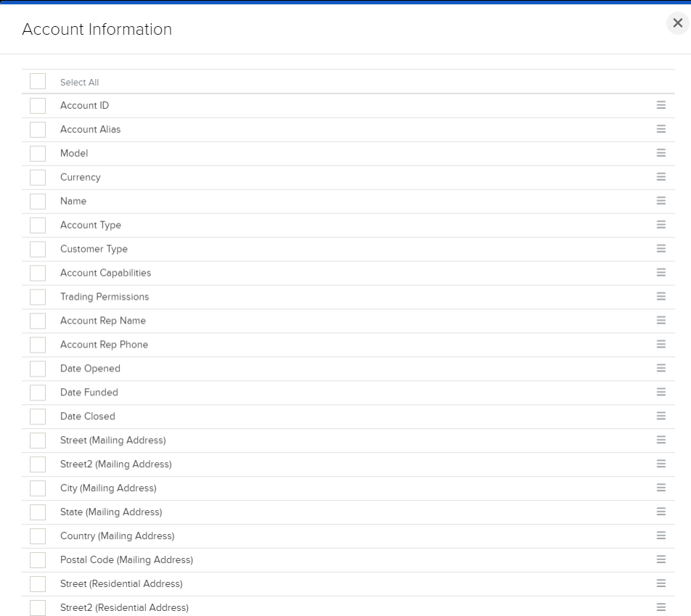The image size is (691, 616).
Task: Check the Account ID checkbox
Action: click(38, 106)
